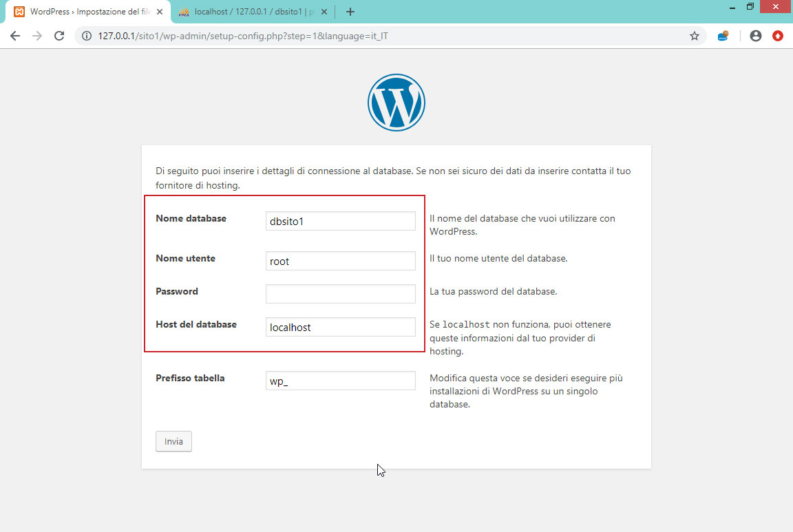The image size is (793, 532).
Task: Click the browser back arrow
Action: tap(15, 36)
